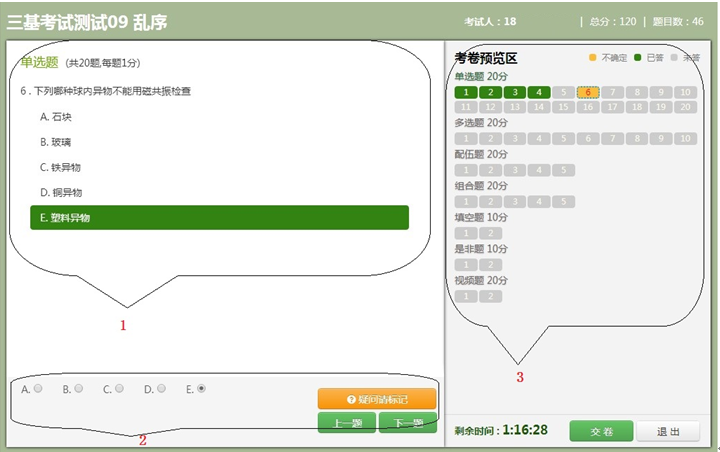This screenshot has width=720, height=452.
Task: Pick radio option D
Action: [161, 388]
